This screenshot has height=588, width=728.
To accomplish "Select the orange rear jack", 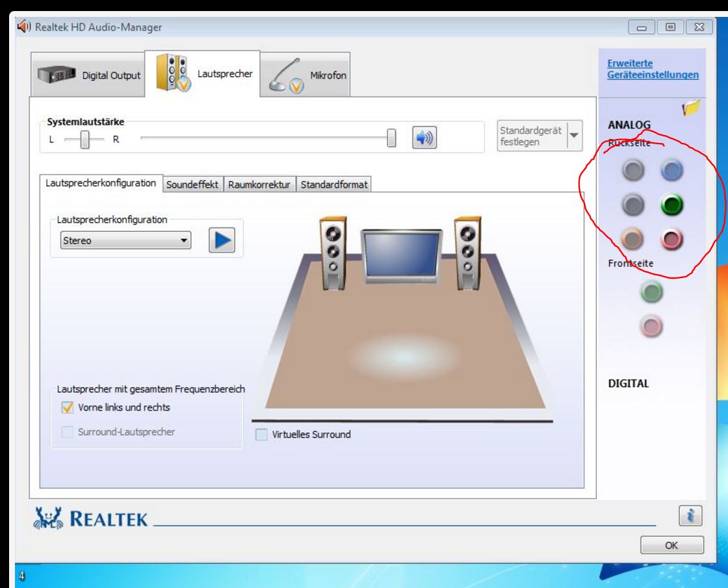I will click(x=632, y=239).
